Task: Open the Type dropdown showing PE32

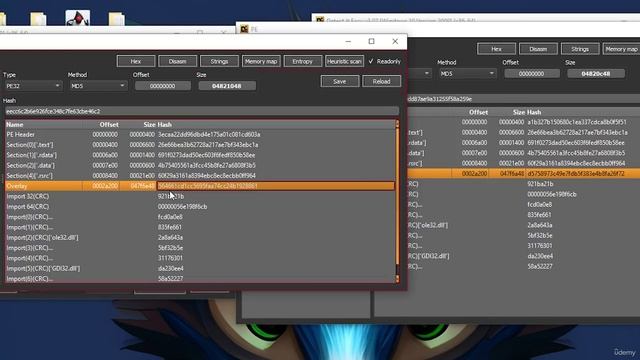Action: pos(33,86)
